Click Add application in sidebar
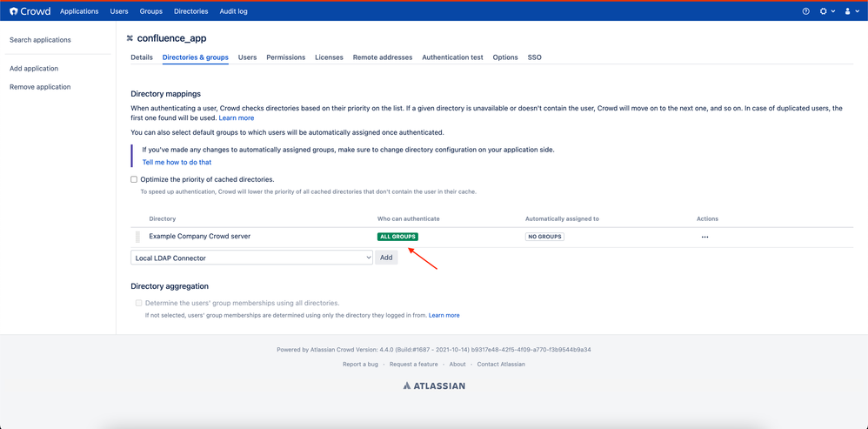 (x=34, y=68)
